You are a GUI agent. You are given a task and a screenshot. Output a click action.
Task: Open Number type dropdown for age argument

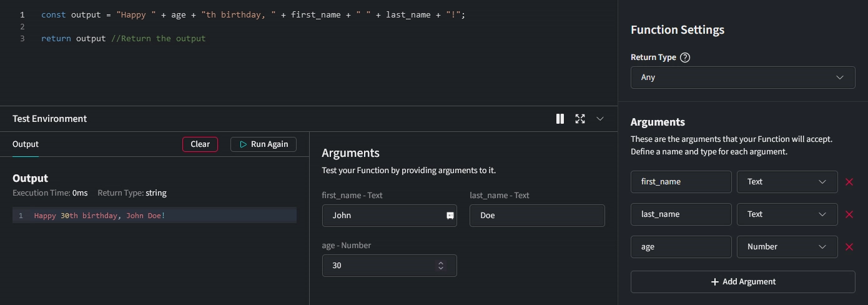pos(787,247)
